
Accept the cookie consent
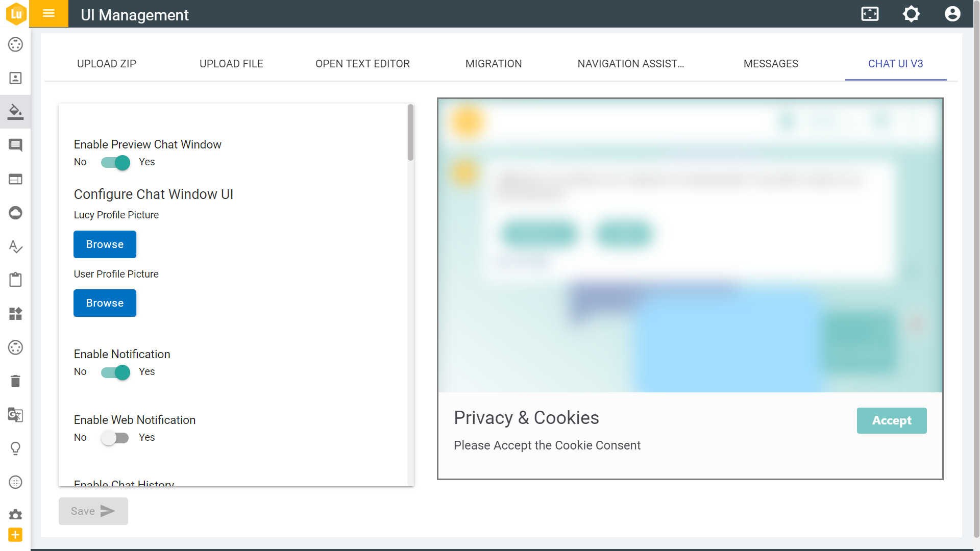891,420
